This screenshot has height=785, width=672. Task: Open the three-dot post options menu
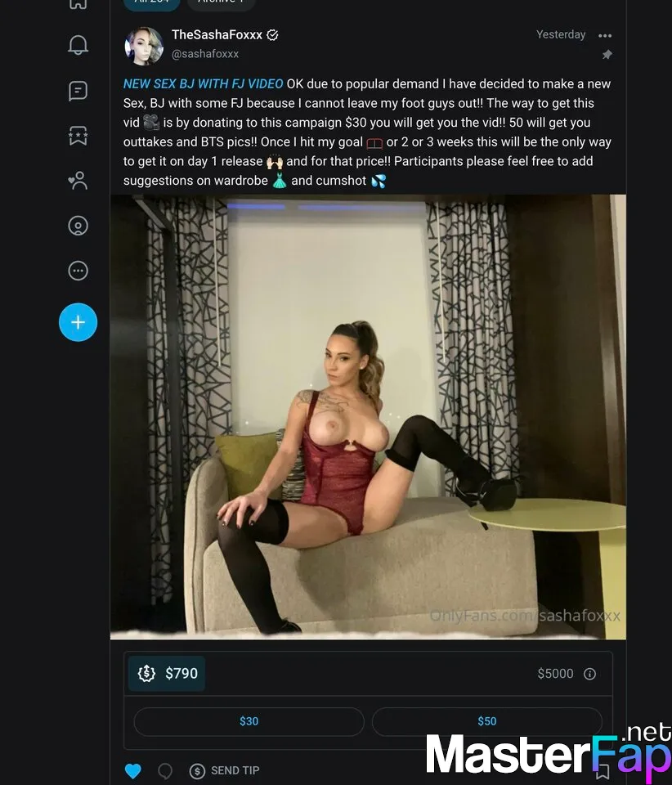click(x=605, y=35)
